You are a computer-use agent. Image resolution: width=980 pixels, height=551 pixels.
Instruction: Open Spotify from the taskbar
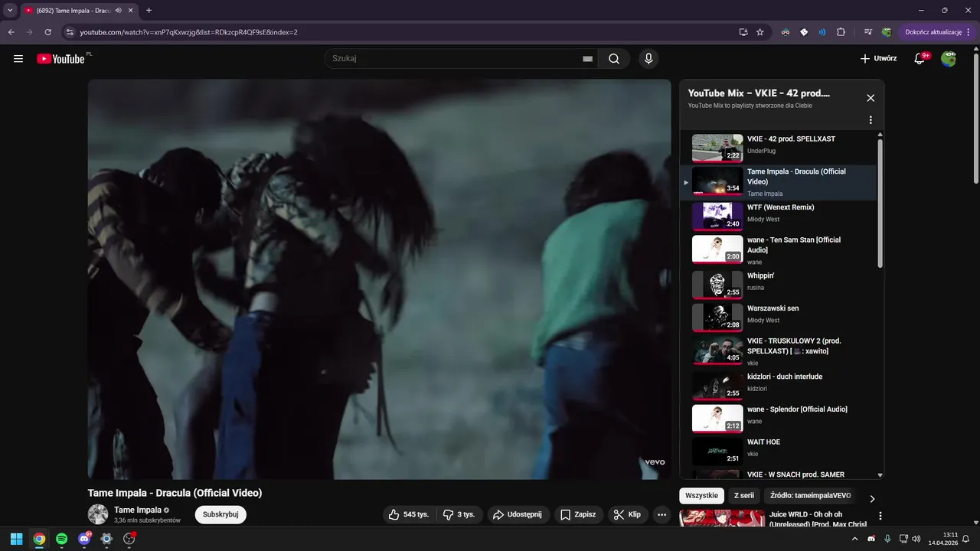click(61, 539)
